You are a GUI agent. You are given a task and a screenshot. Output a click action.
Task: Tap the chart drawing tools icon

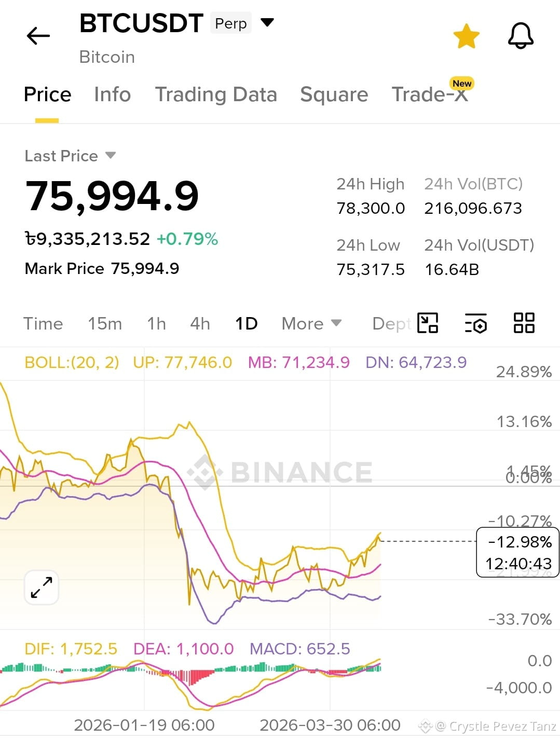pyautogui.click(x=428, y=323)
